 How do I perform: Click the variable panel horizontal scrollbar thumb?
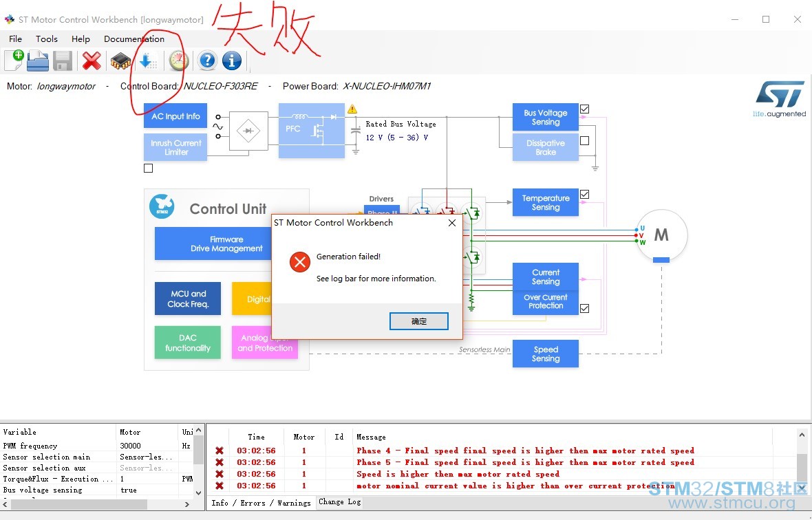[78, 504]
